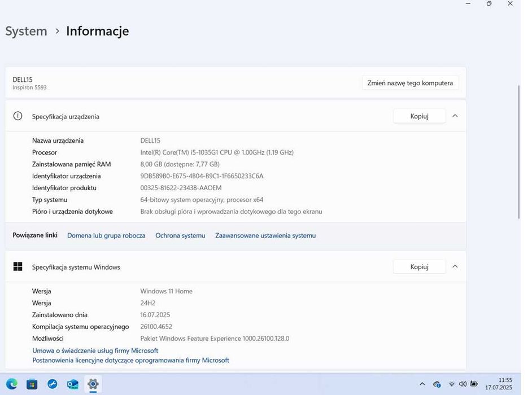Open Outlook (new) from the taskbar
This screenshot has height=395, width=532.
(73, 384)
